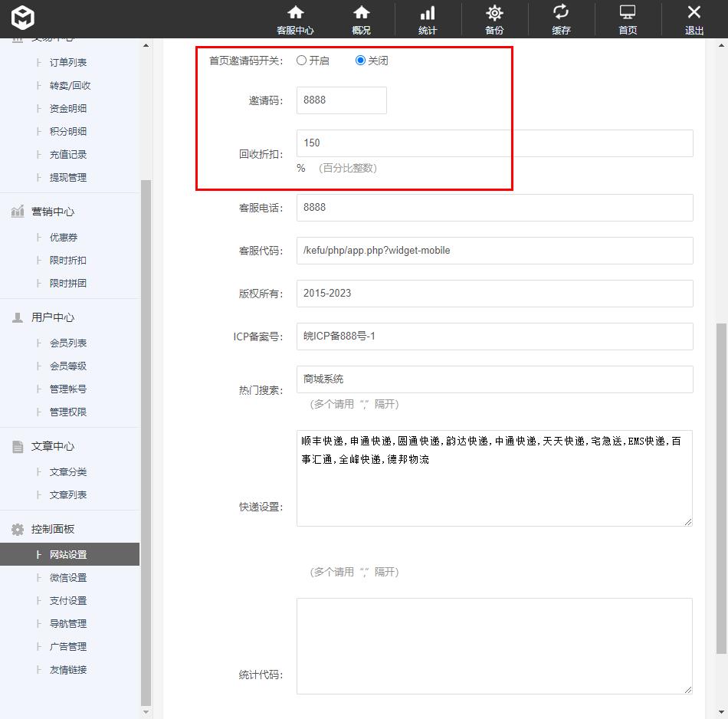Enable 开启 for 首页邀请码开关
Screen dimensions: 728x719
coord(301,61)
